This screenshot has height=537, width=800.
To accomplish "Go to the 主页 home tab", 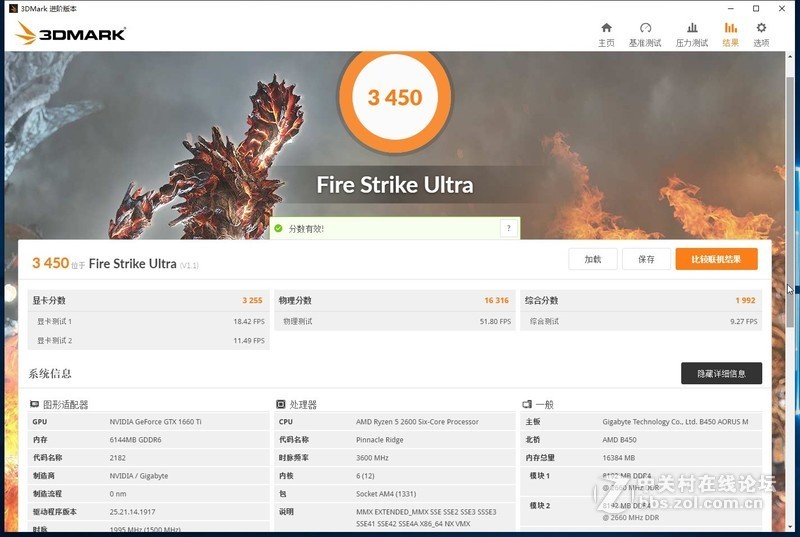I will pyautogui.click(x=606, y=35).
